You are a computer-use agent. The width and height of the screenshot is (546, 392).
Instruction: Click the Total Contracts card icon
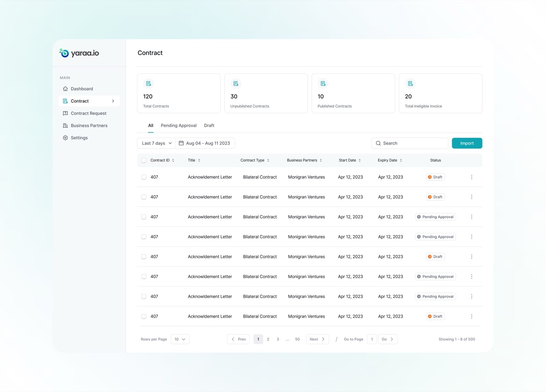click(x=148, y=84)
